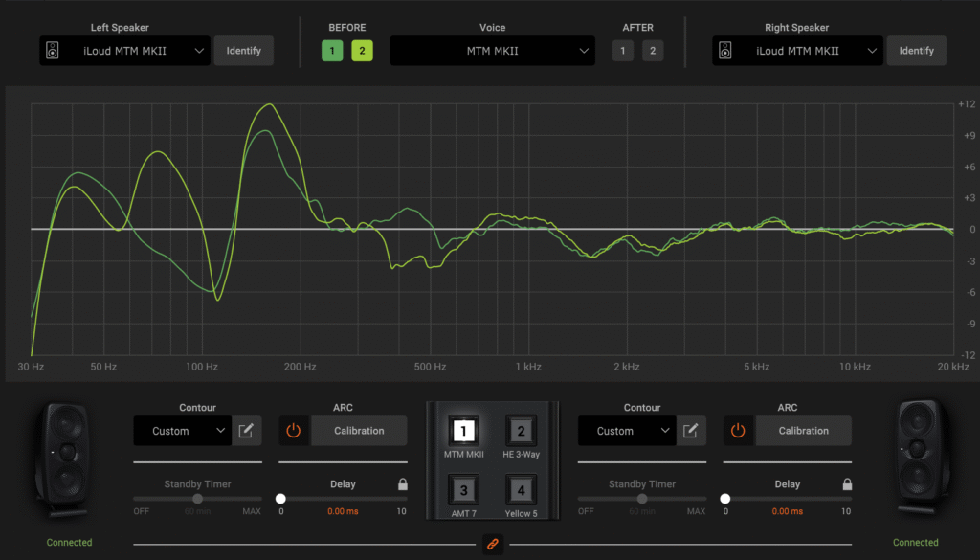Edit the left speaker Contour preset
This screenshot has width=980, height=560.
click(246, 431)
